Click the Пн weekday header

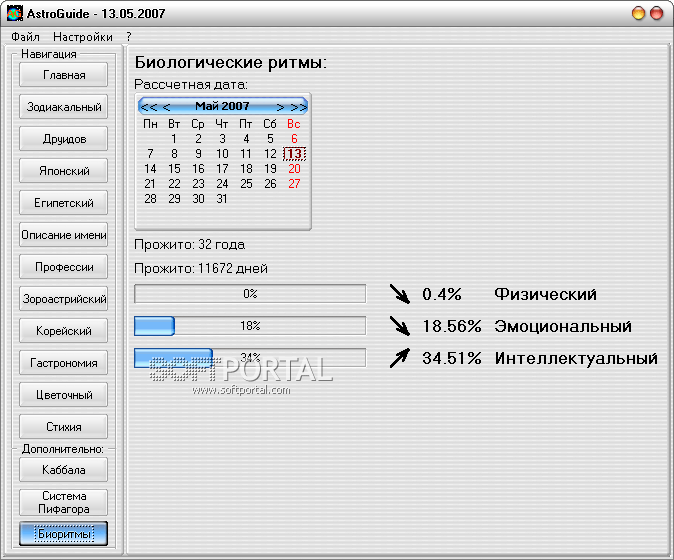pos(150,124)
